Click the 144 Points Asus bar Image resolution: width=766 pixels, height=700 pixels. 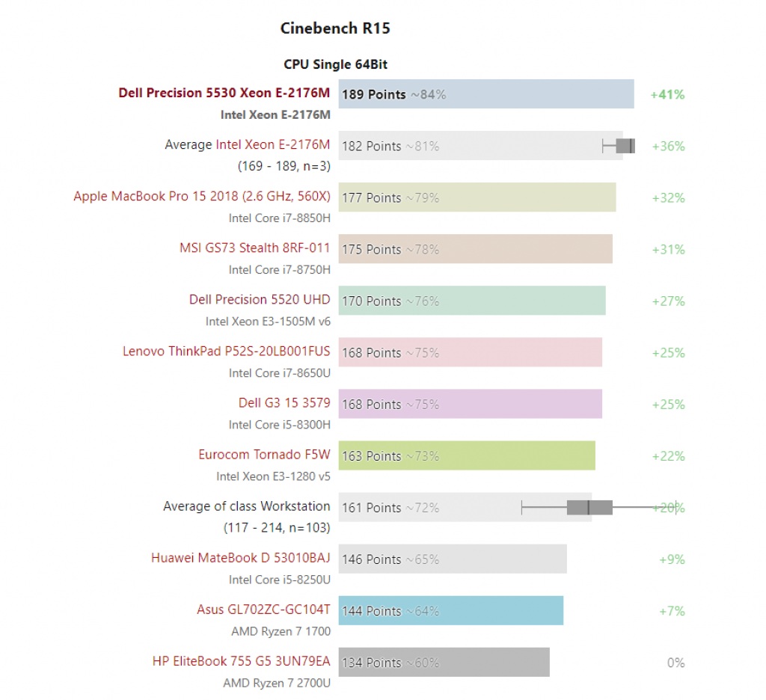(451, 610)
